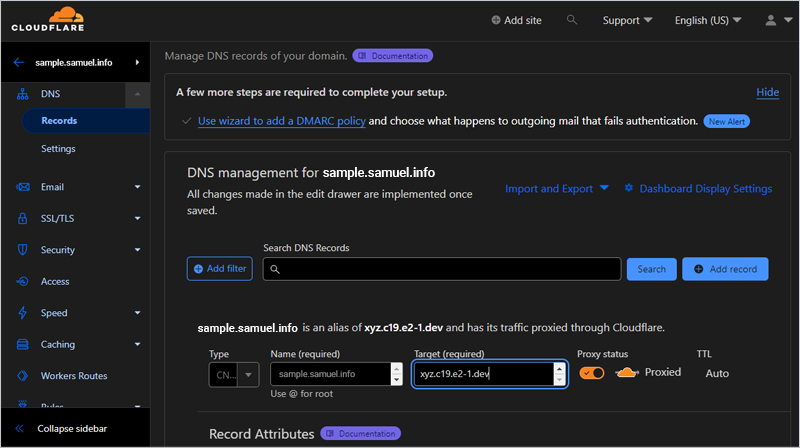Click the Dashboard Display Settings gear icon
This screenshot has width=800, height=448.
(629, 188)
